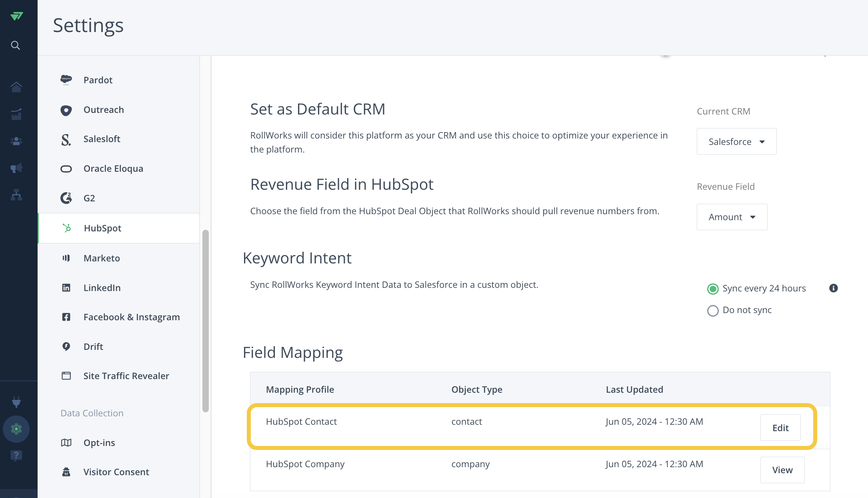Click the Outreach logo icon
This screenshot has height=498, width=868.
click(66, 110)
